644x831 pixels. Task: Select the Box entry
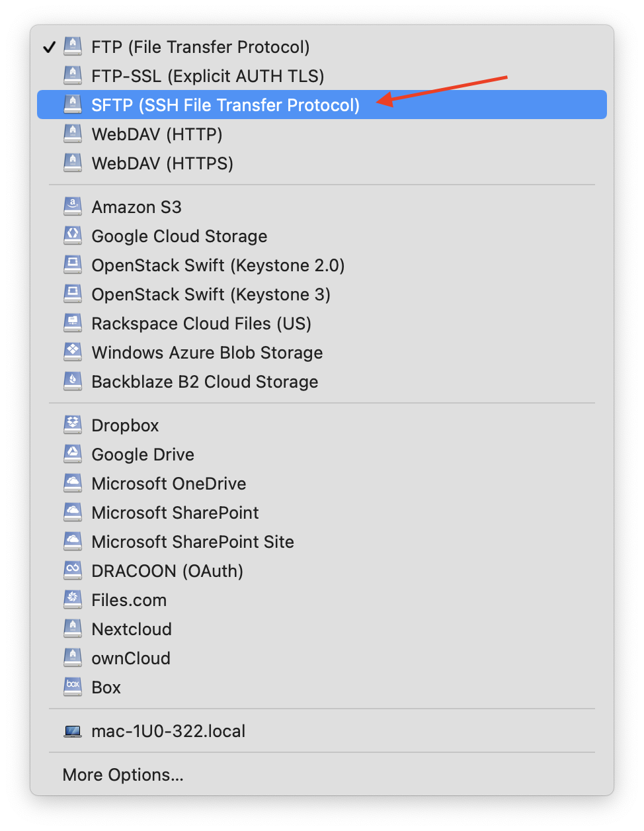(322, 687)
